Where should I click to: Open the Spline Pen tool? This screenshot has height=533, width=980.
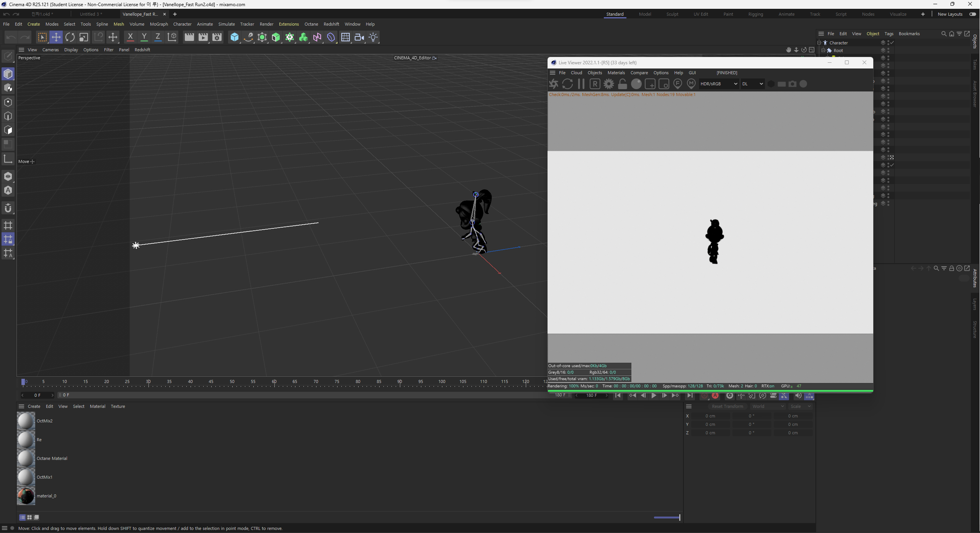[x=248, y=37]
